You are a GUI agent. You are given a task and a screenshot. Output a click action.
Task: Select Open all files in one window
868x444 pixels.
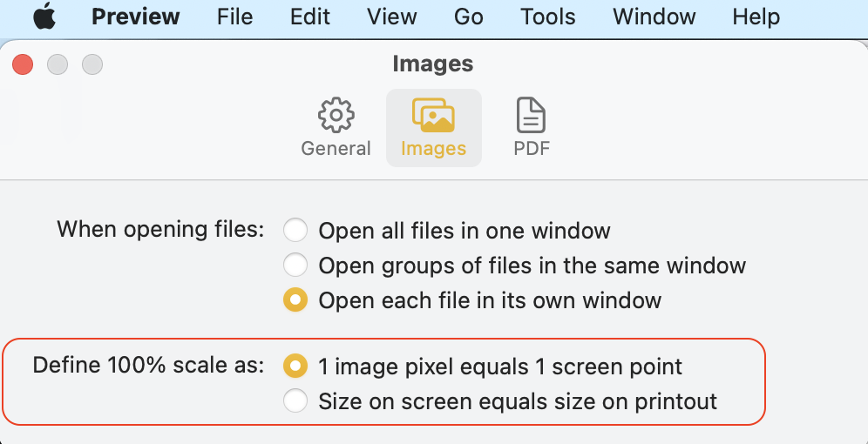tap(296, 231)
